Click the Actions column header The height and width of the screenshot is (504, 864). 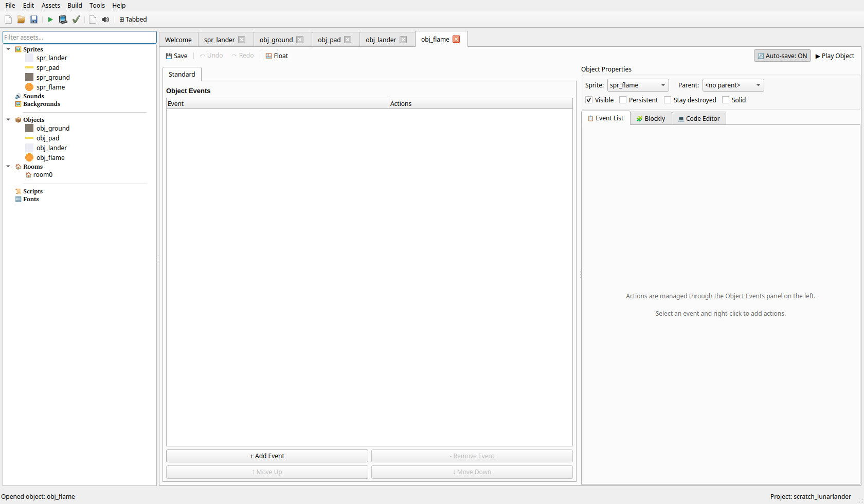tap(481, 103)
